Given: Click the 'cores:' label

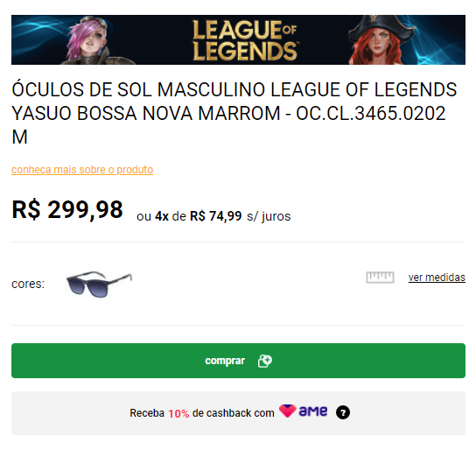Looking at the screenshot, I should pyautogui.click(x=28, y=285).
